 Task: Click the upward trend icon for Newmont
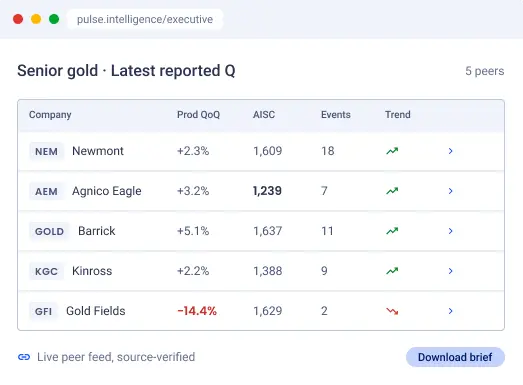click(x=392, y=151)
